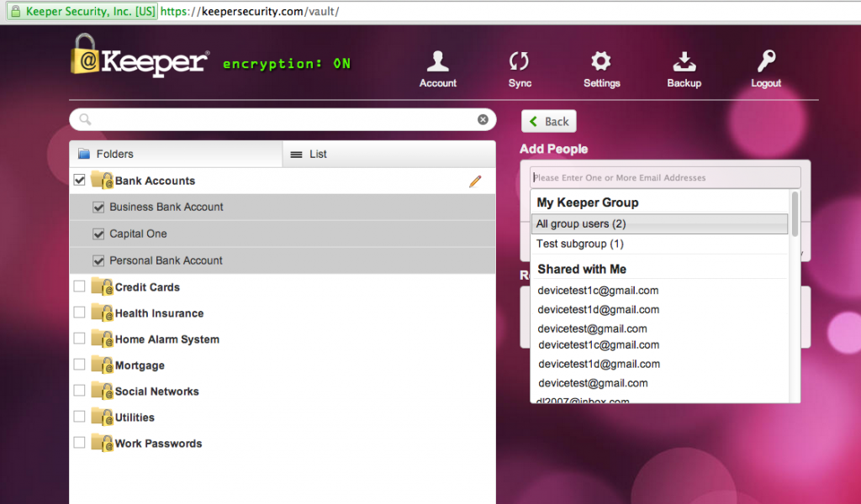Choose Test subgroup (1) from dropdown
The image size is (861, 504).
tap(580, 244)
